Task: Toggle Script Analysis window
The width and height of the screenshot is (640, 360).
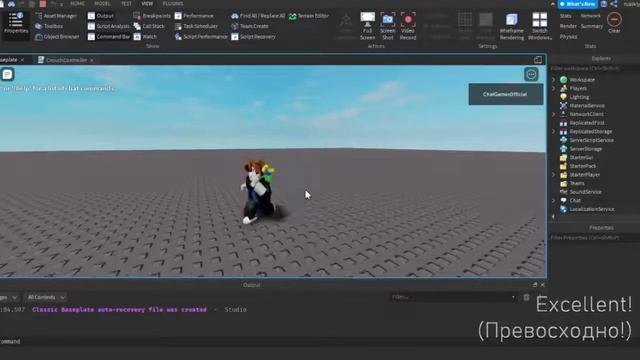Action: click(x=109, y=26)
